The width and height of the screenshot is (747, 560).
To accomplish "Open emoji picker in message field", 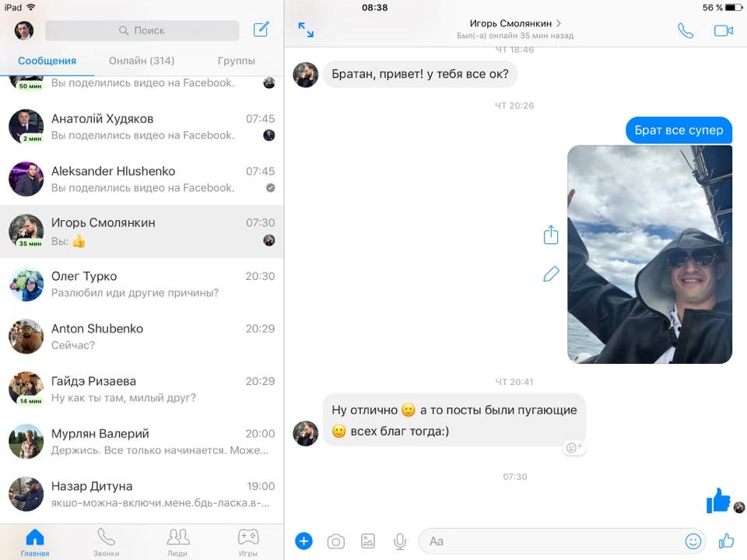I will [693, 541].
